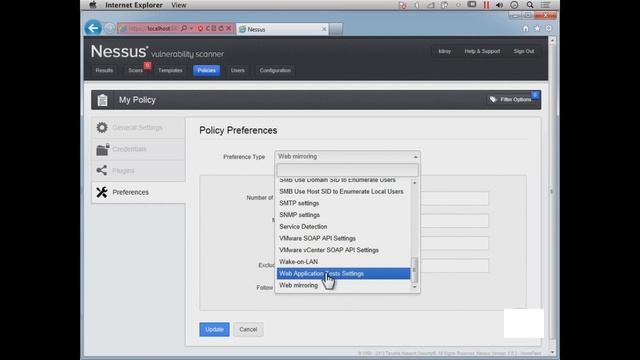Image resolution: width=640 pixels, height=360 pixels.
Task: Close the Nessus browser tab
Action: coord(324,29)
